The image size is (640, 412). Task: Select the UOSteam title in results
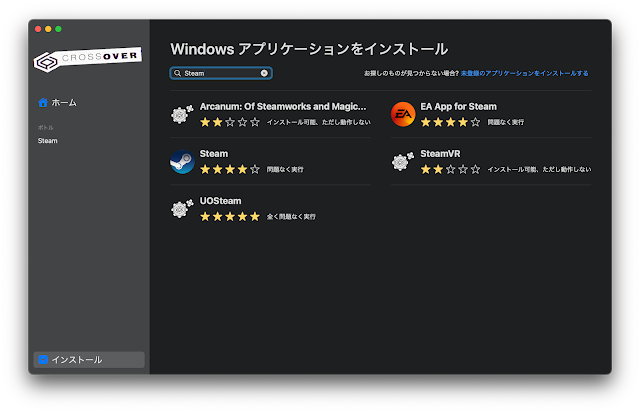[x=220, y=201]
